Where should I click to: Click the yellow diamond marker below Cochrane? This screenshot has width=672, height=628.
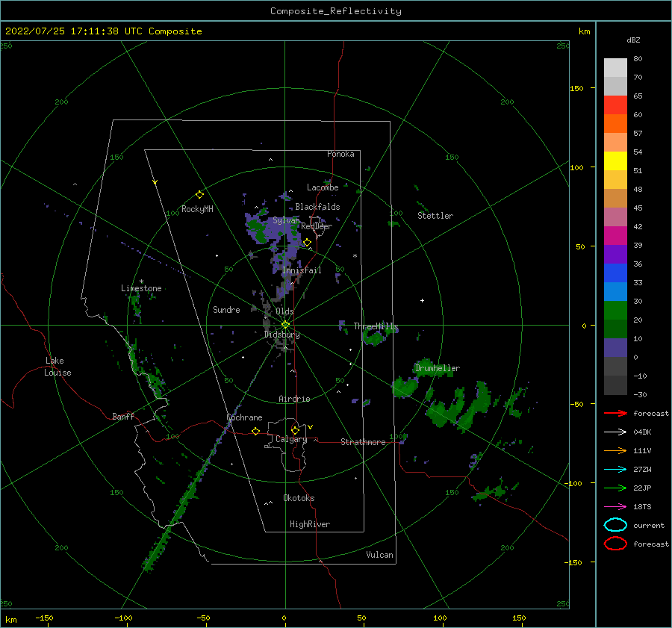(x=255, y=431)
